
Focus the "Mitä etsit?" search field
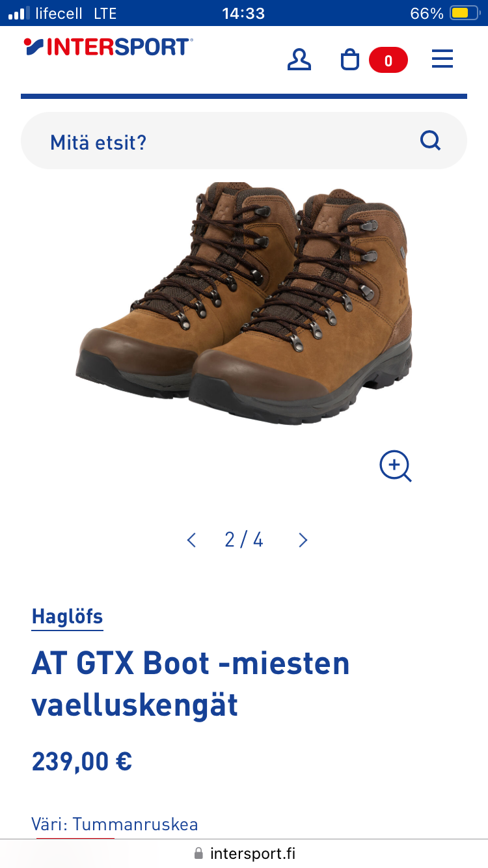(x=244, y=141)
